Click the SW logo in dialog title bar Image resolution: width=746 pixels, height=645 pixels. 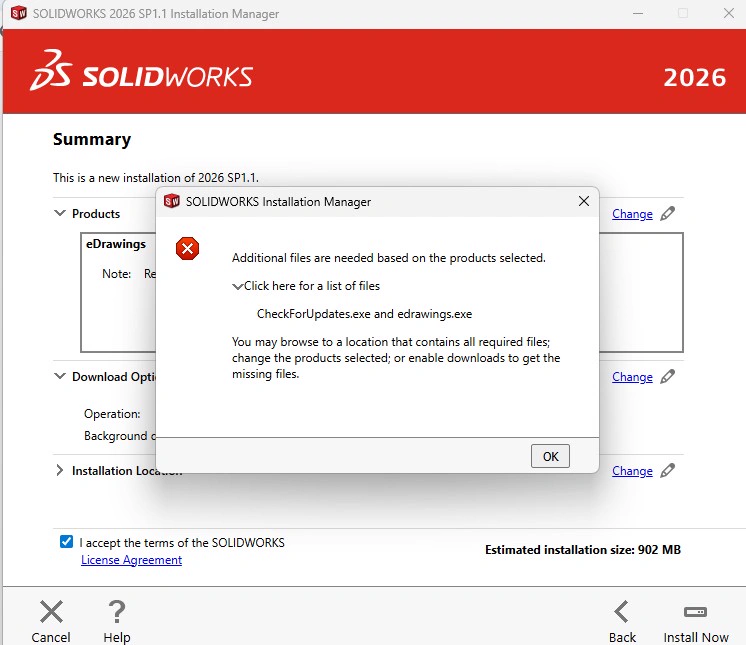point(171,201)
